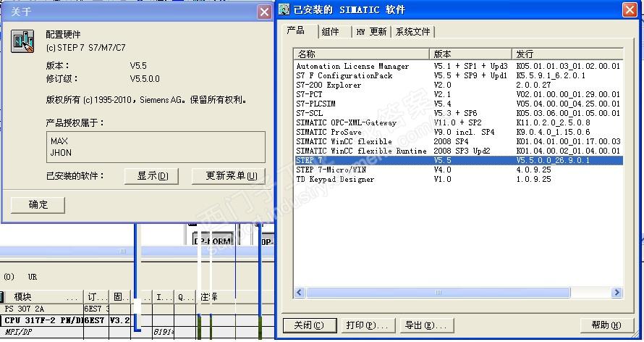Close the 已安装的 SIMATIC 软件 window
This screenshot has width=644, height=342.
[630, 9]
